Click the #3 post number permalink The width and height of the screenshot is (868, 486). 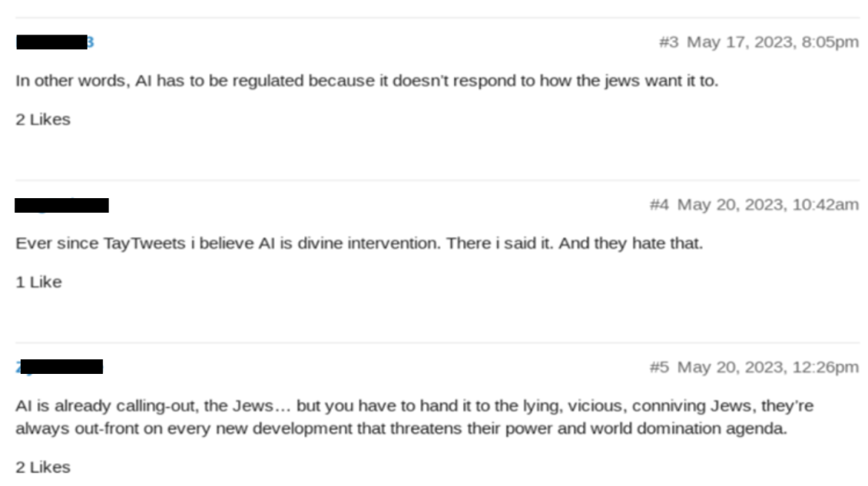click(x=668, y=42)
